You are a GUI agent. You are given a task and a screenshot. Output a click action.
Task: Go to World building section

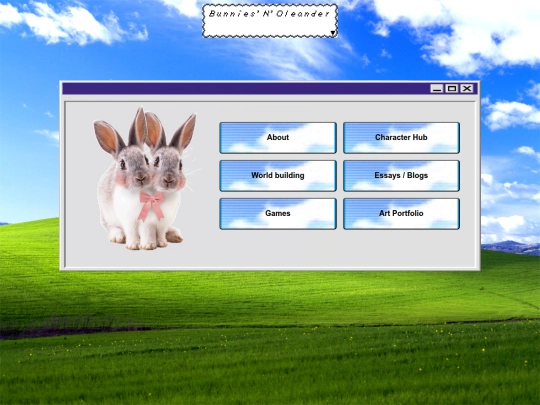[x=278, y=176]
